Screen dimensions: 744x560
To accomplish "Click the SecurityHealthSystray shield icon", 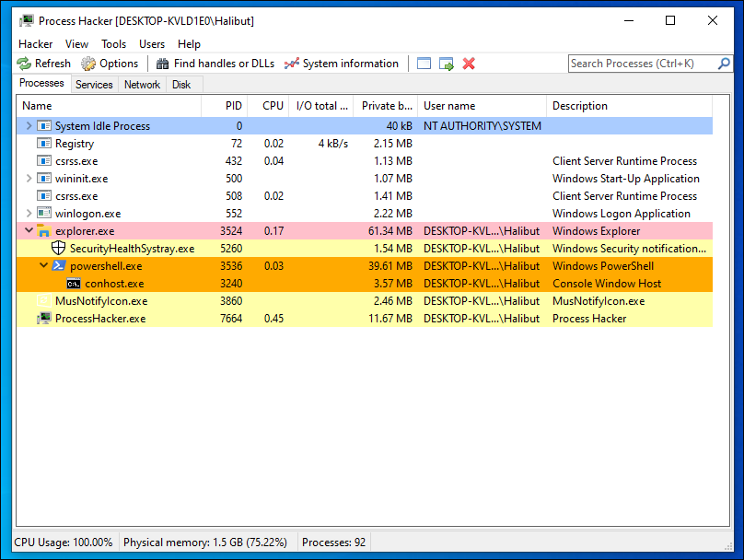I will [x=58, y=248].
